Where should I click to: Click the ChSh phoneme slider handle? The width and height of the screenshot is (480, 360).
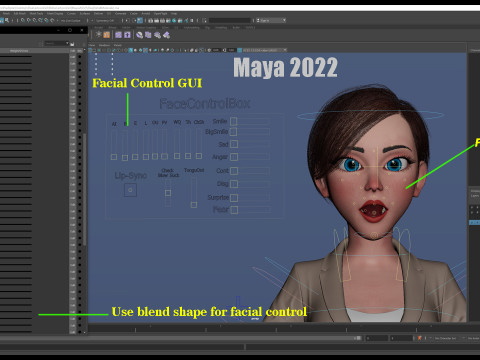[199, 156]
